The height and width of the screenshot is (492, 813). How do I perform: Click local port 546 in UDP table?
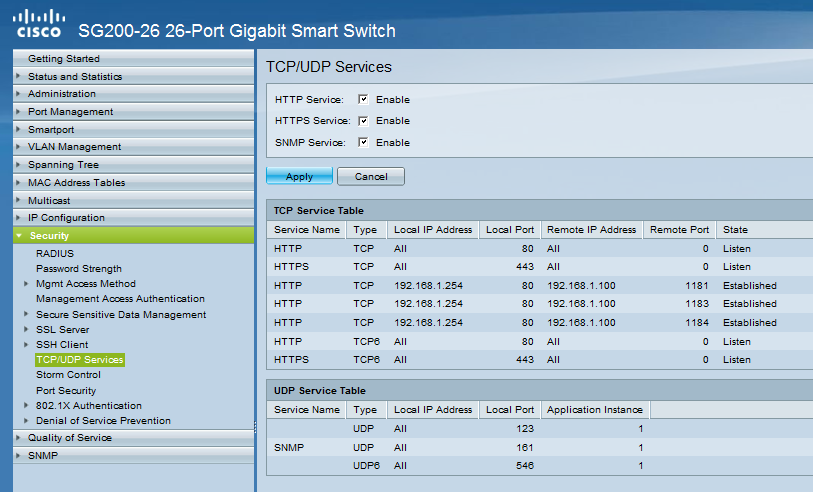click(x=525, y=466)
